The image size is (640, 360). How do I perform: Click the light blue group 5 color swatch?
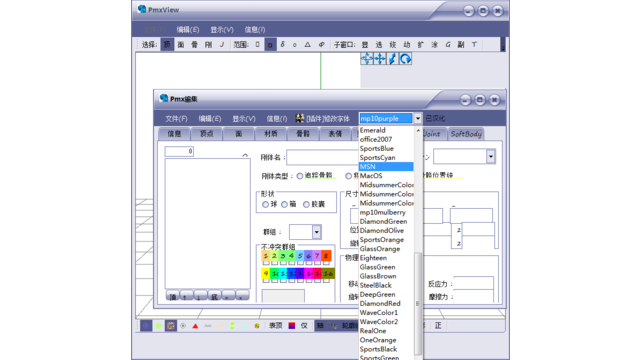pyautogui.click(x=300, y=256)
